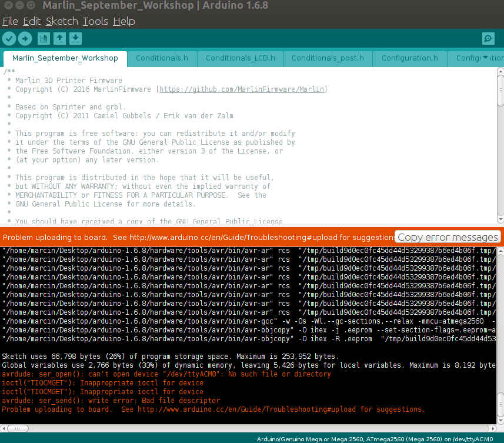This screenshot has width=504, height=443.
Task: Click the Open sketch up-arrow icon
Action: click(59, 39)
